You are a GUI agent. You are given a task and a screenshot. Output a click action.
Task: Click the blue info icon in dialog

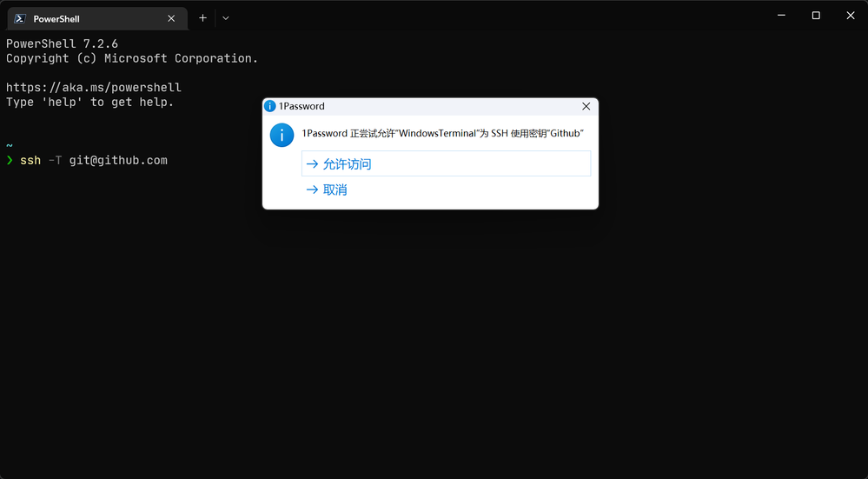tap(282, 135)
